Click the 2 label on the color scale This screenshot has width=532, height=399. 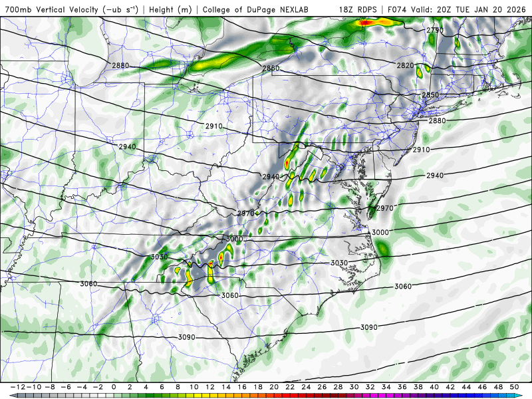[130, 387]
